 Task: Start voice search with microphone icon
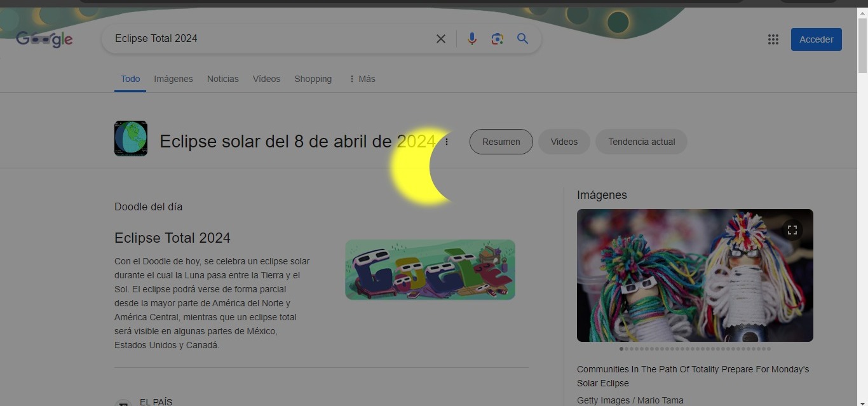pyautogui.click(x=471, y=39)
